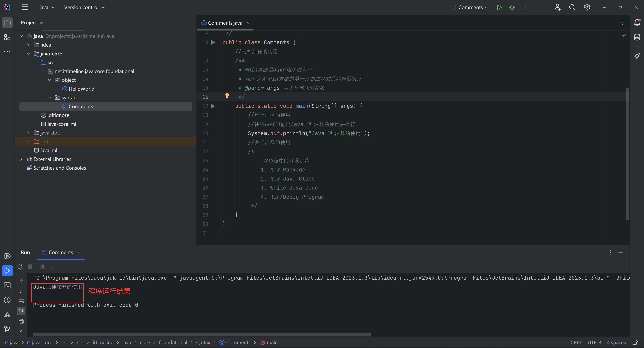Open more options in Run toolbar
Viewport: 644px width, 348px height.
tap(53, 267)
